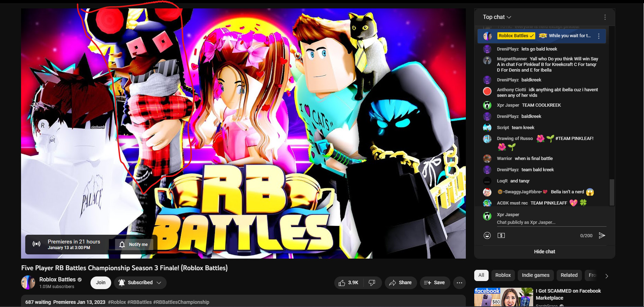644x307 pixels.
Task: Open the Subscribed notification dropdown
Action: [x=140, y=283]
